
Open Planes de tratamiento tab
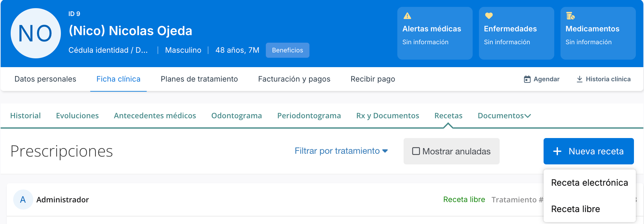[x=199, y=79]
